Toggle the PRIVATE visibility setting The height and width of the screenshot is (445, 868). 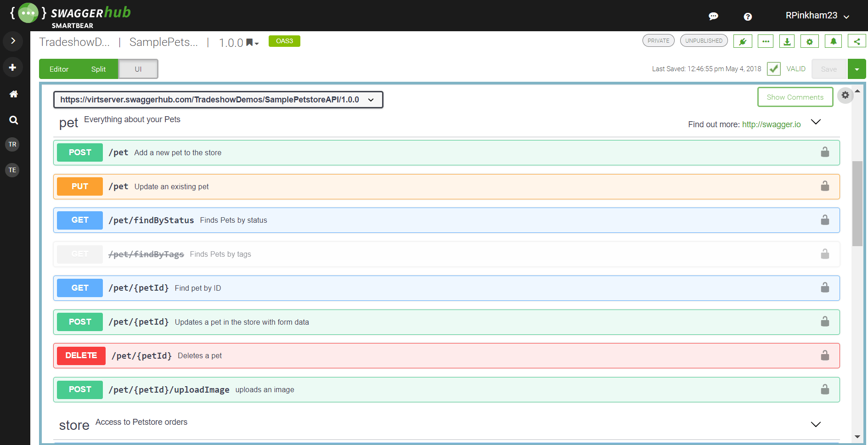tap(658, 40)
